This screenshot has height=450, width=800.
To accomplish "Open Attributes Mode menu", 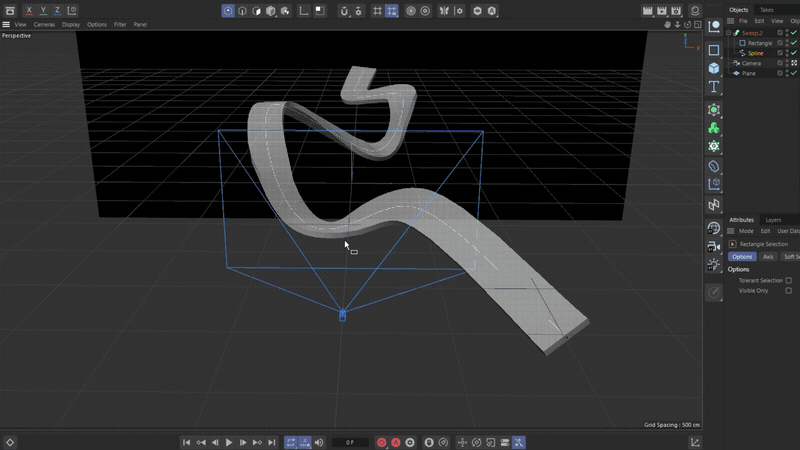I will 746,231.
